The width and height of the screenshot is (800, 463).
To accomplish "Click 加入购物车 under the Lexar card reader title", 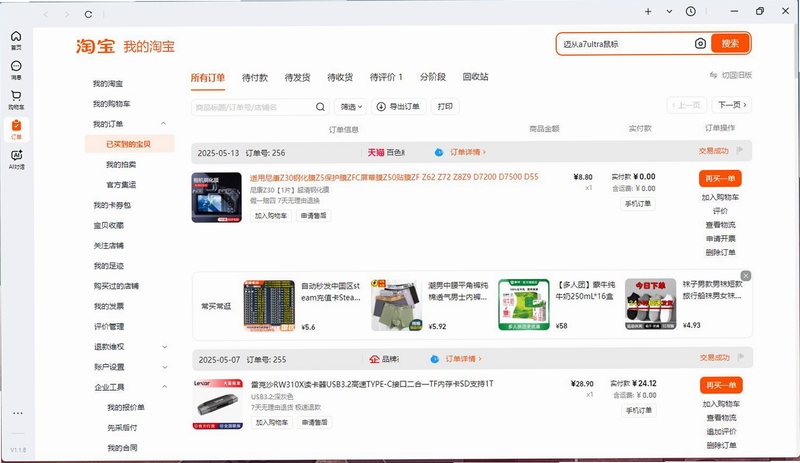I will pyautogui.click(x=272, y=422).
